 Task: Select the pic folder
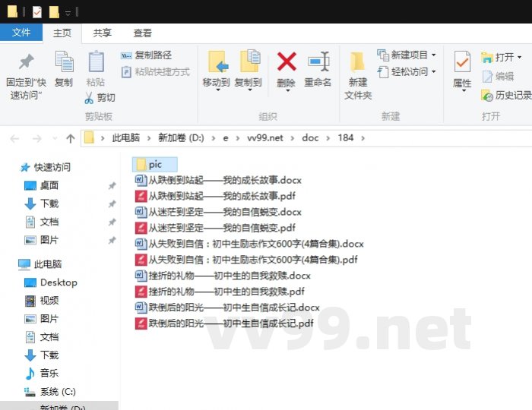[x=155, y=164]
